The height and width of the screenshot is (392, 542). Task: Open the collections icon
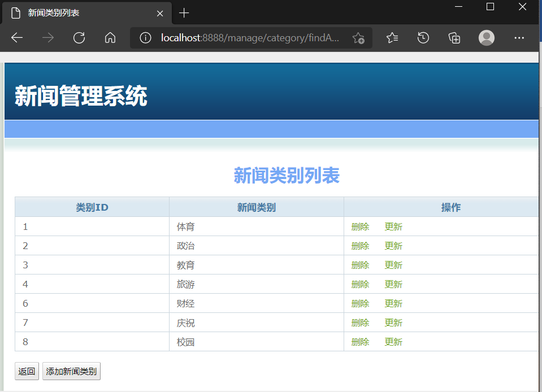tap(454, 38)
